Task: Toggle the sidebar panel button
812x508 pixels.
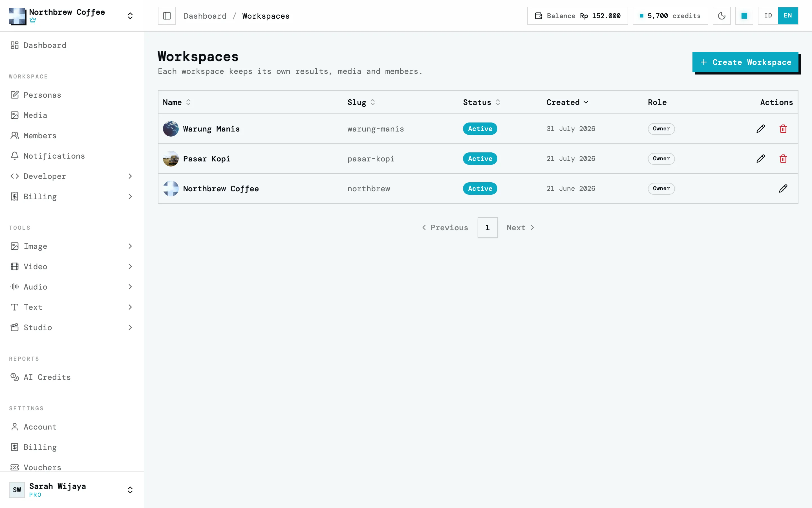Action: pos(167,16)
